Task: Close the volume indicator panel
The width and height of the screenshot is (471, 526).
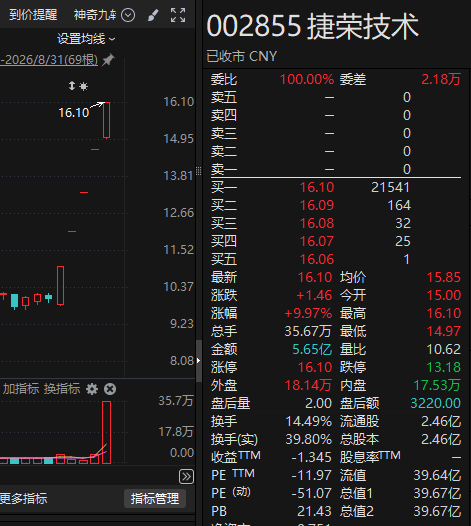Action: tap(110, 389)
